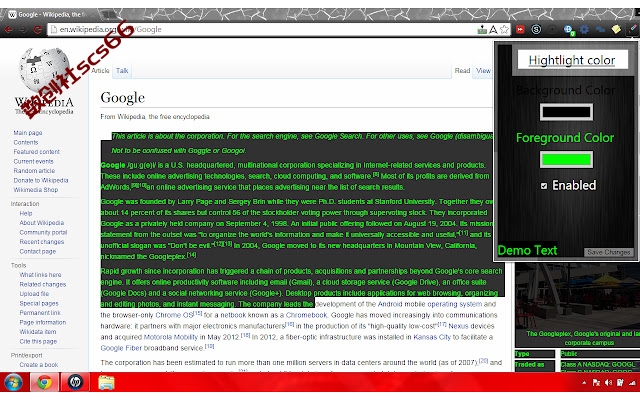Click the browser forward arrow
The width and height of the screenshot is (640, 400).
click(23, 29)
